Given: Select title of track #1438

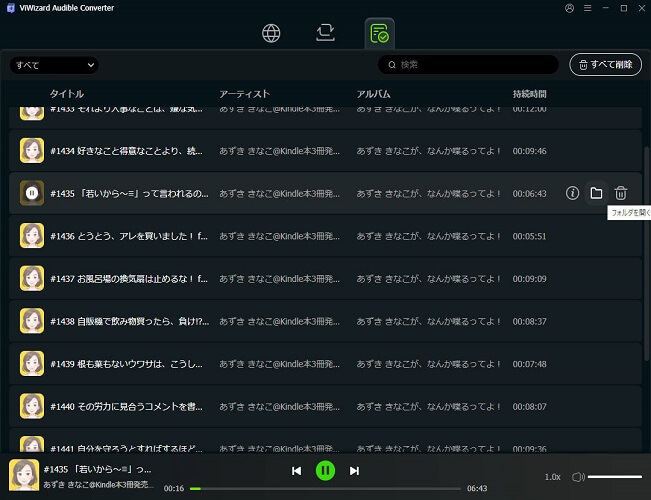Looking at the screenshot, I should pyautogui.click(x=130, y=321).
